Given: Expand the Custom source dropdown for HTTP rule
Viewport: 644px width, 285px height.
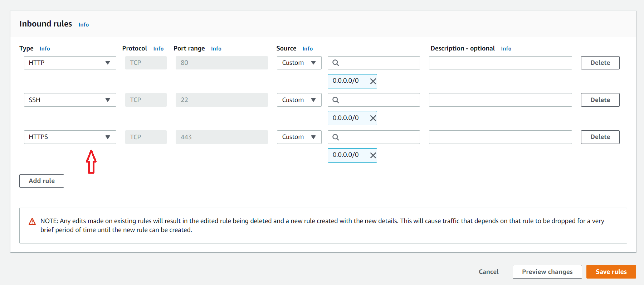Looking at the screenshot, I should [299, 63].
